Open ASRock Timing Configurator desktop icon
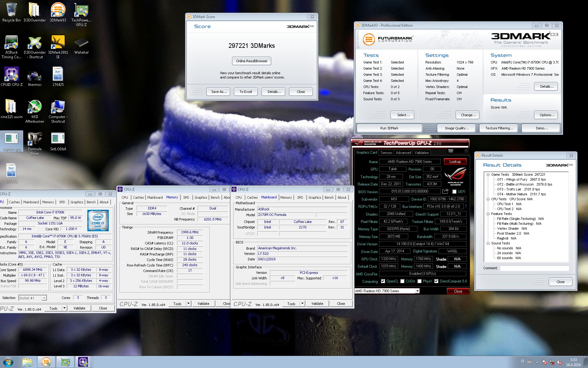Viewport: 588px width, 368px height. point(12,47)
